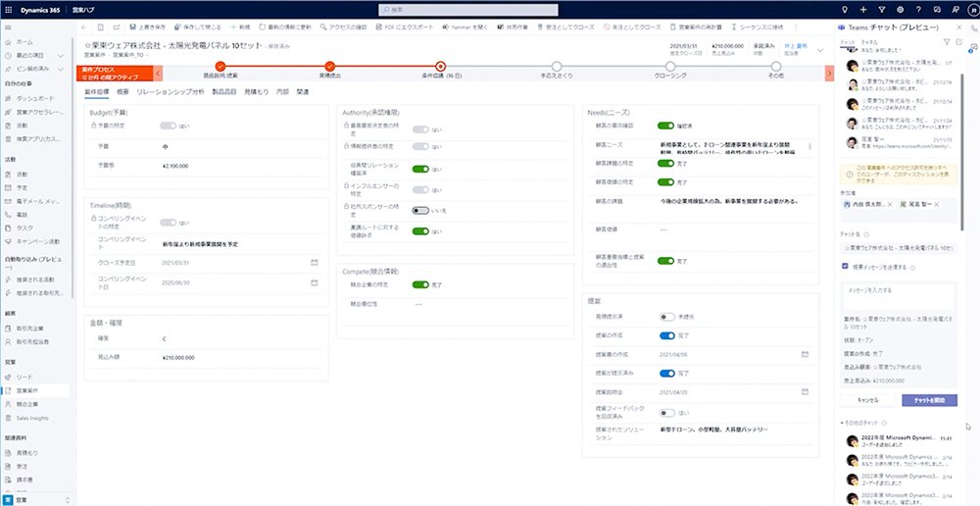Image resolution: width=980 pixels, height=506 pixels.
Task: Click シーケンスに接続 command
Action: pos(757,27)
